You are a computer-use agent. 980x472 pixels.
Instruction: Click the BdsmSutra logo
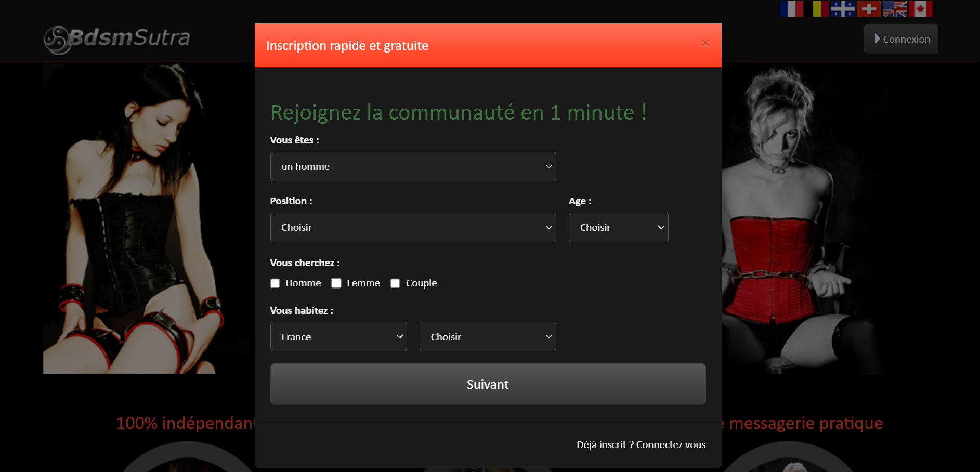(117, 38)
